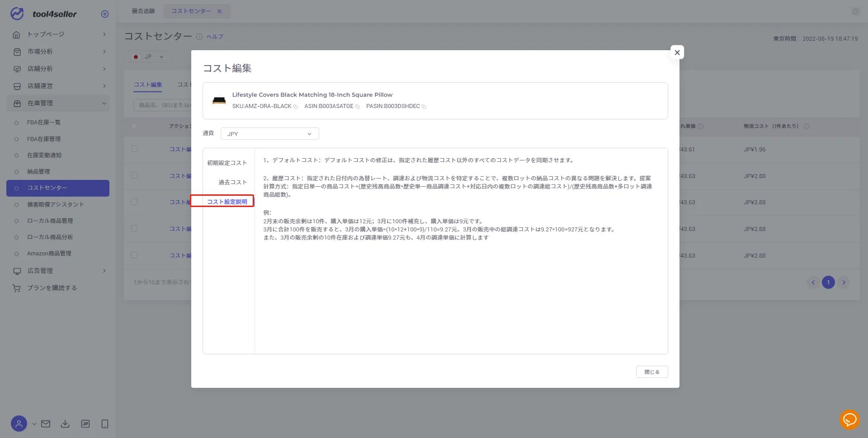Check the second table row checkbox
The height and width of the screenshot is (438, 868).
click(x=134, y=175)
